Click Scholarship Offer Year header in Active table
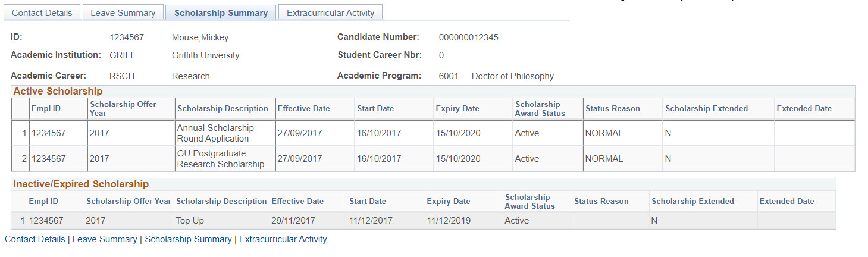The image size is (868, 257). (x=123, y=108)
